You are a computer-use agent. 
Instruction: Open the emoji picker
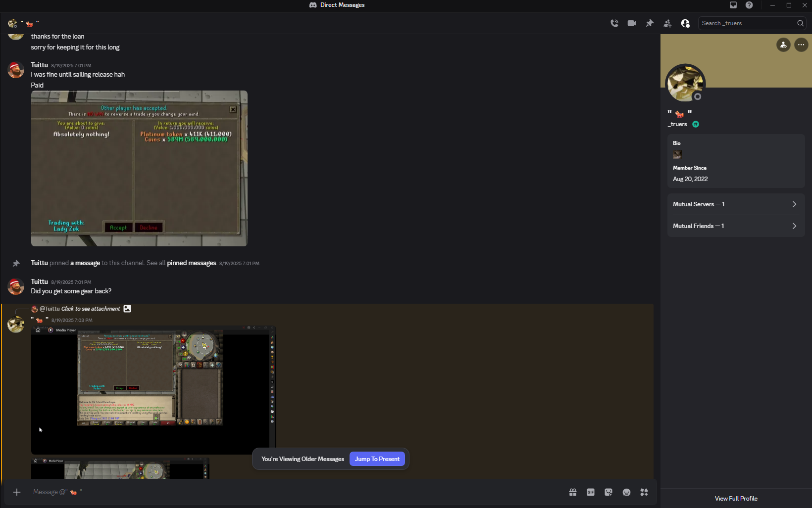(x=626, y=492)
